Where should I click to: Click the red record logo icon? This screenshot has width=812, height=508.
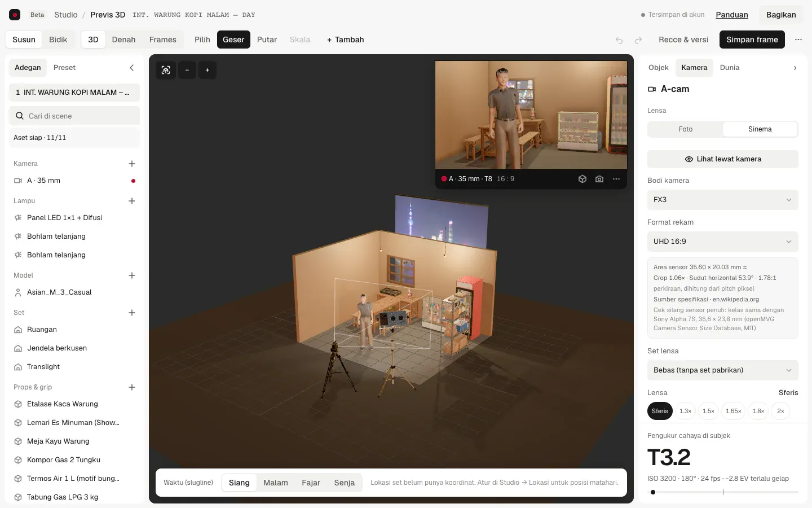[x=15, y=15]
